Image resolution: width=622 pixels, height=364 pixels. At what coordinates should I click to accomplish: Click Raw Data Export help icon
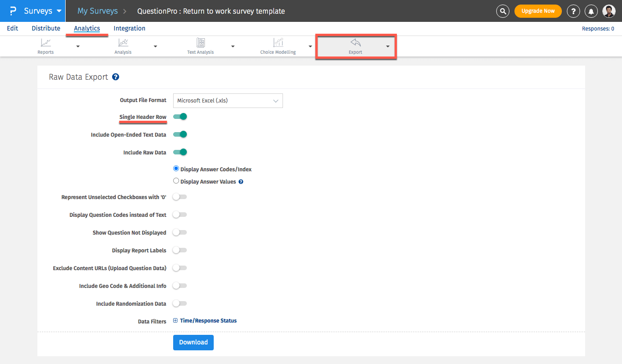pyautogui.click(x=116, y=77)
